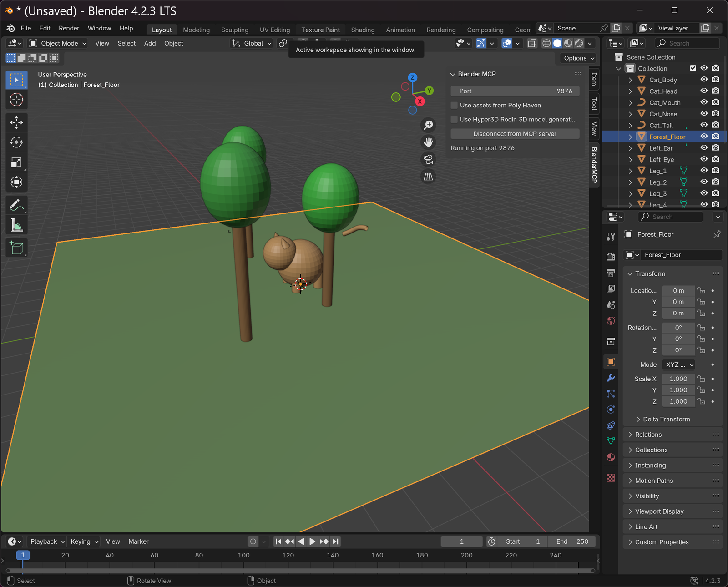The image size is (728, 587).
Task: Switch to rendered viewport shading
Action: [579, 43]
